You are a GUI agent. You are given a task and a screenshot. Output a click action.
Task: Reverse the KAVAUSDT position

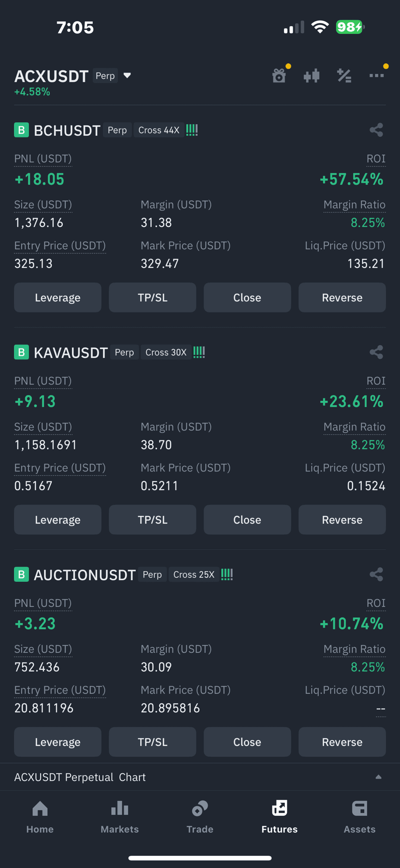coord(342,520)
